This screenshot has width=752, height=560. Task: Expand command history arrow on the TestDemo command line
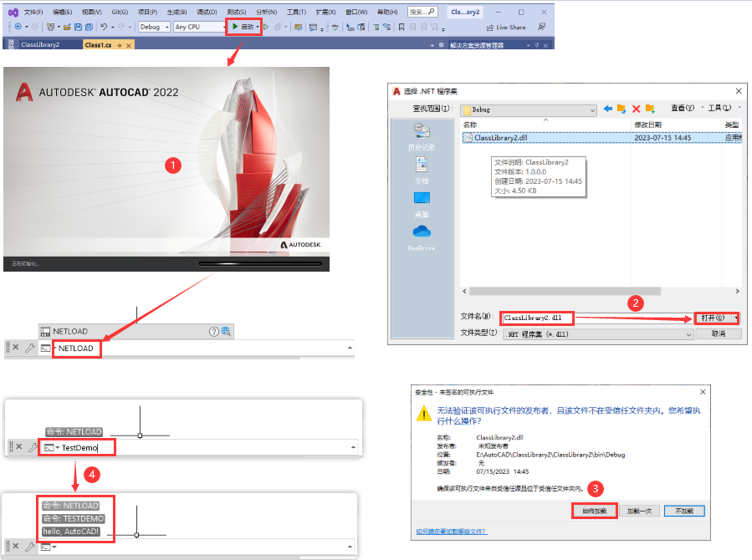point(354,447)
